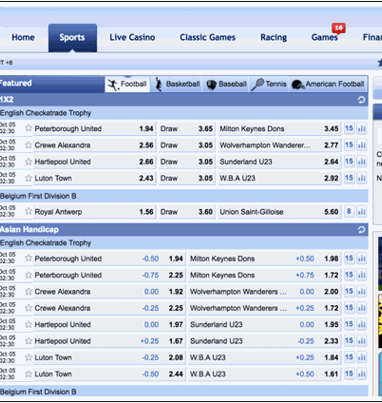Open stats chart for Peterborough United -0.75 handicap row

coord(361,275)
